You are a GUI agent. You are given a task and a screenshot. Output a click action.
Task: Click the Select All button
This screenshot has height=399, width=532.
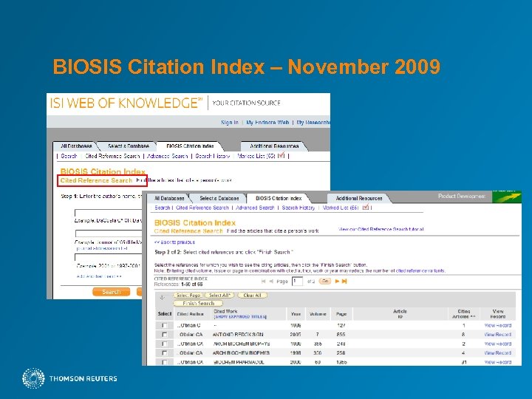(219, 296)
